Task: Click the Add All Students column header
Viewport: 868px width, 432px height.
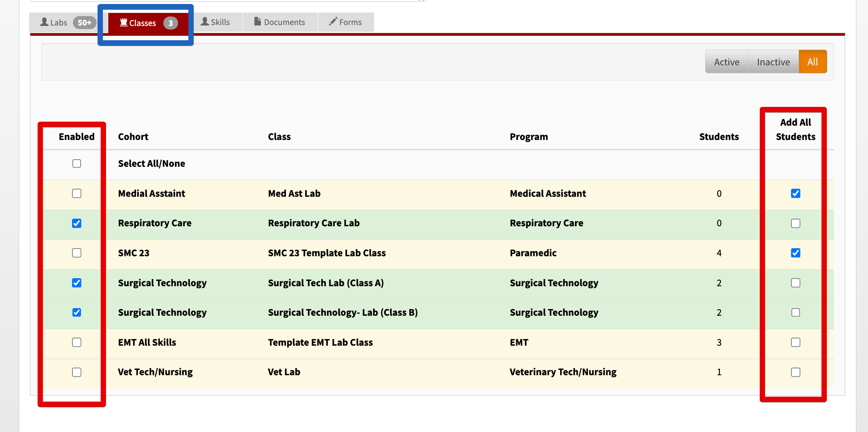Action: [796, 129]
